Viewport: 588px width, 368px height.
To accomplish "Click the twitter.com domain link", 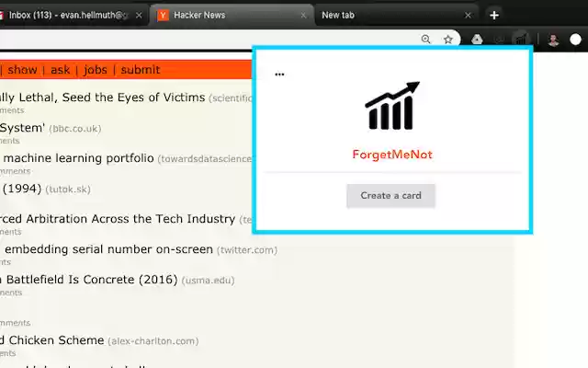I will [247, 250].
